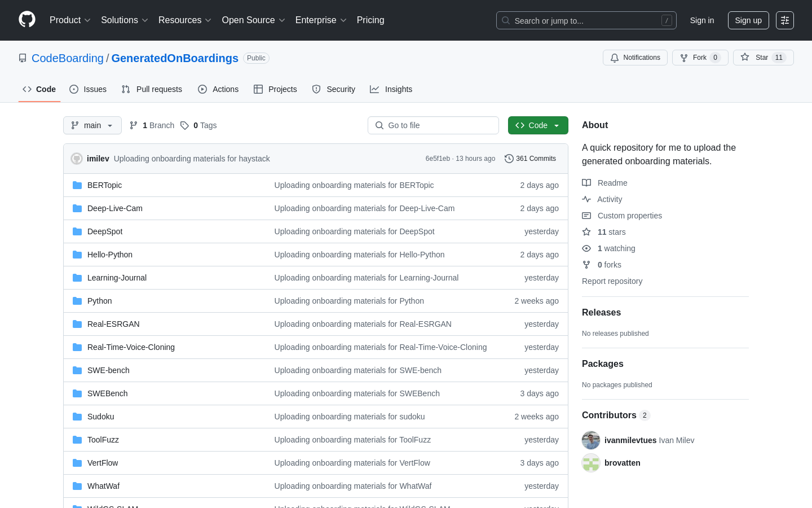This screenshot has height=508, width=812.
Task: Click the Sign in link
Action: (x=702, y=20)
